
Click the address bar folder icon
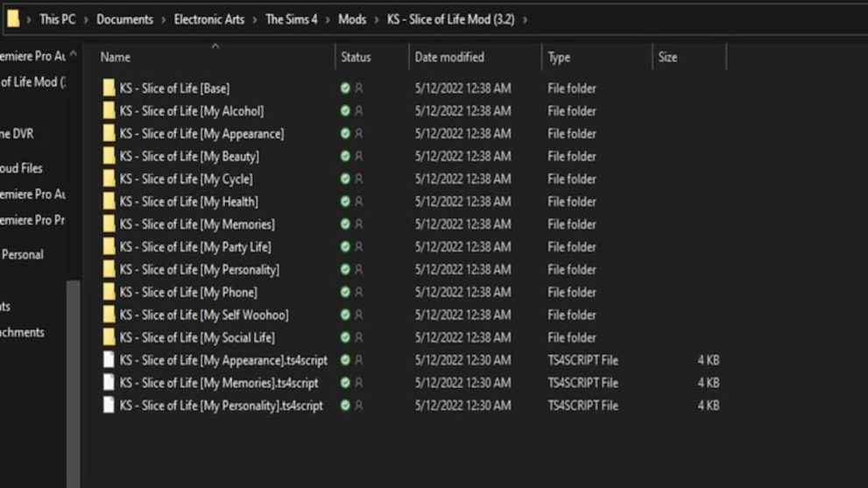tap(13, 18)
